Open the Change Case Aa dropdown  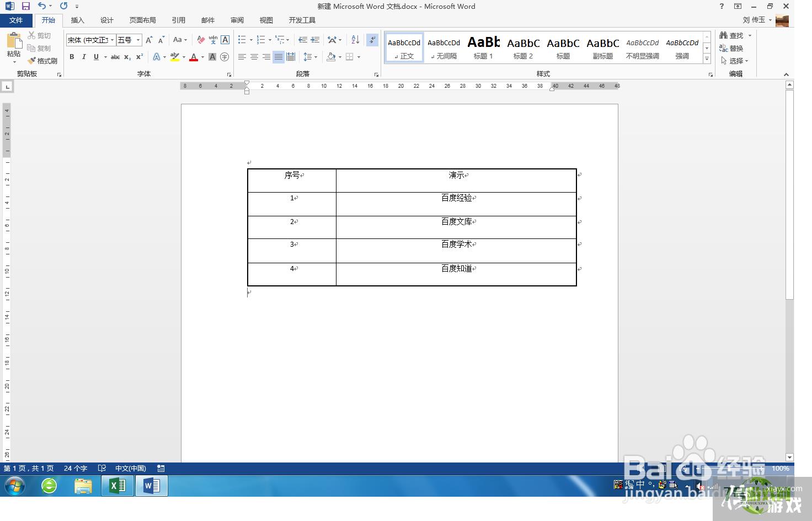coord(180,40)
